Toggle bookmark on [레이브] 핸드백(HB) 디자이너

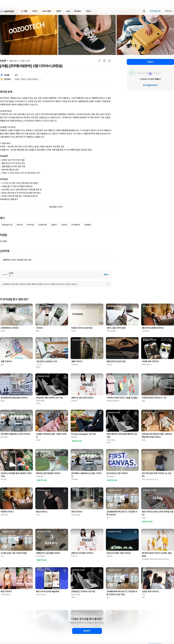65,452
